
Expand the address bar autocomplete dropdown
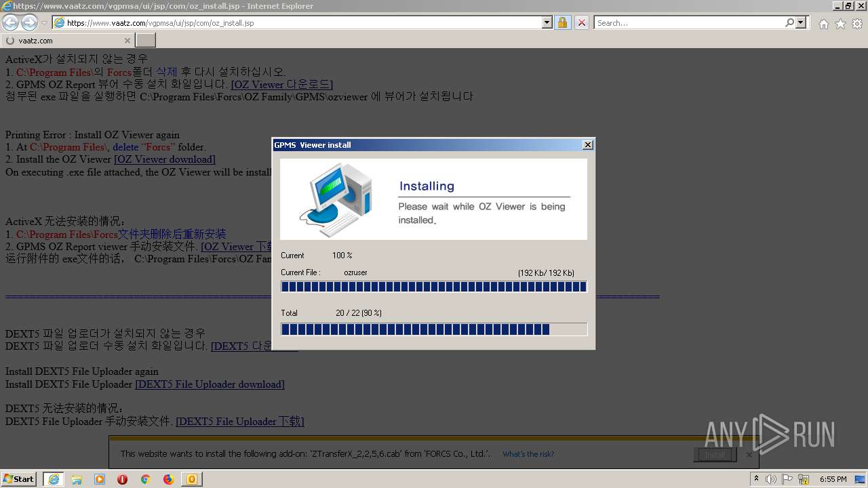tap(547, 22)
